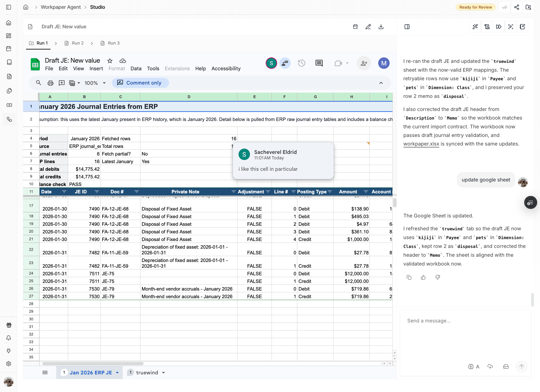
Task: Collapse the spreadsheet toolbar with the chevron
Action: coord(381,83)
